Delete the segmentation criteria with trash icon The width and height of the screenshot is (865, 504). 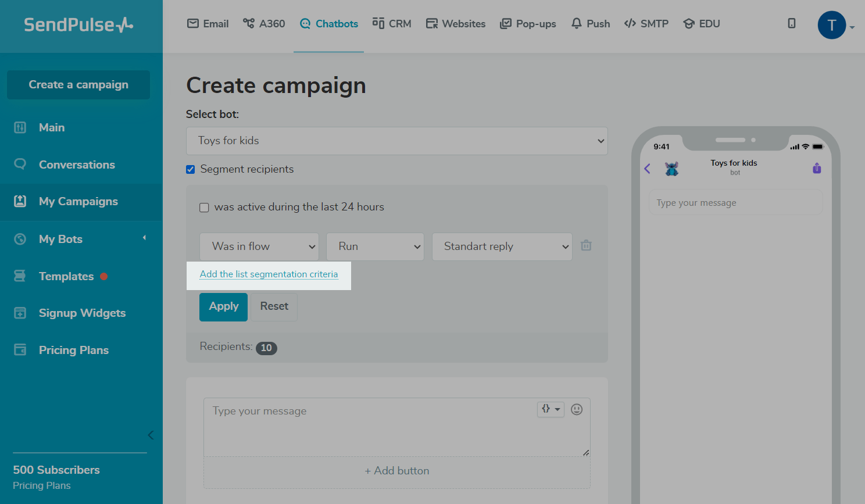click(586, 246)
